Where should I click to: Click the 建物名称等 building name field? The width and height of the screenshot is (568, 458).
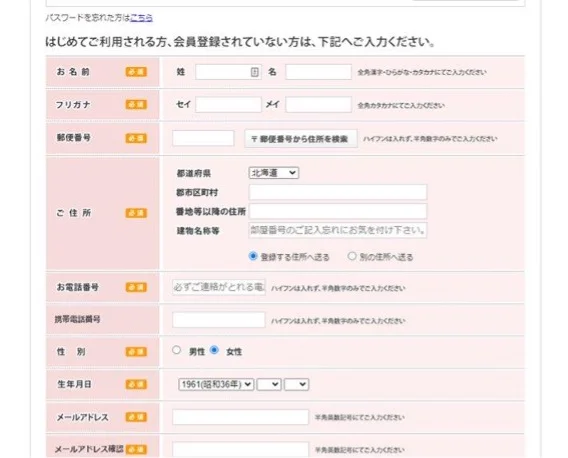[x=338, y=230]
